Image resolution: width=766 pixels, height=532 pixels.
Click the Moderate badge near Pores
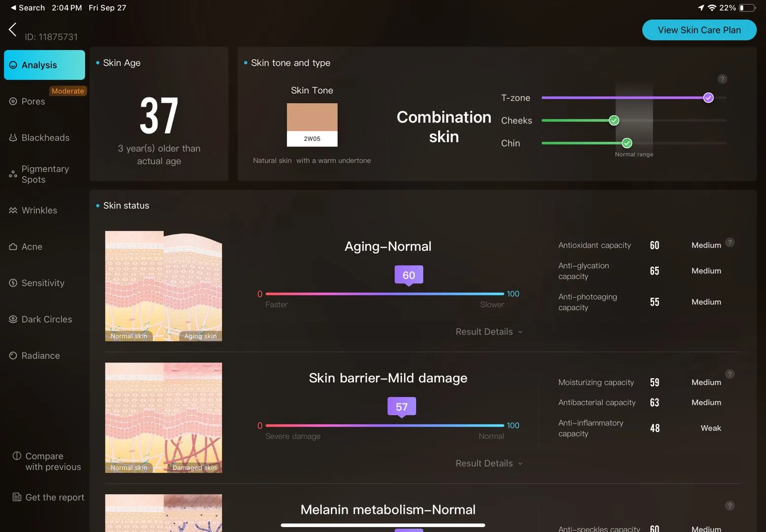pyautogui.click(x=68, y=91)
